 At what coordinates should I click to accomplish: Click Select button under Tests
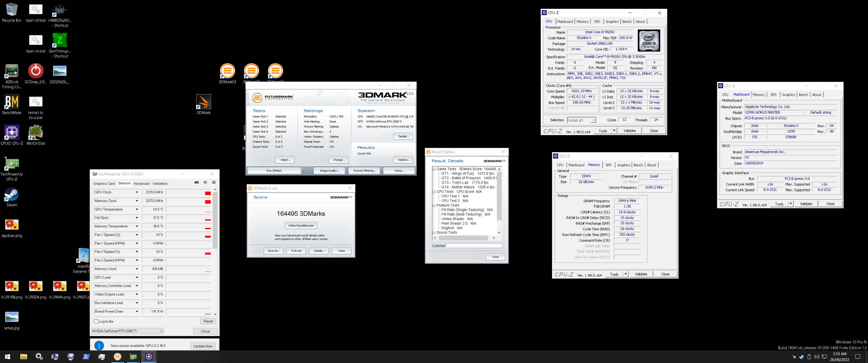click(x=285, y=160)
